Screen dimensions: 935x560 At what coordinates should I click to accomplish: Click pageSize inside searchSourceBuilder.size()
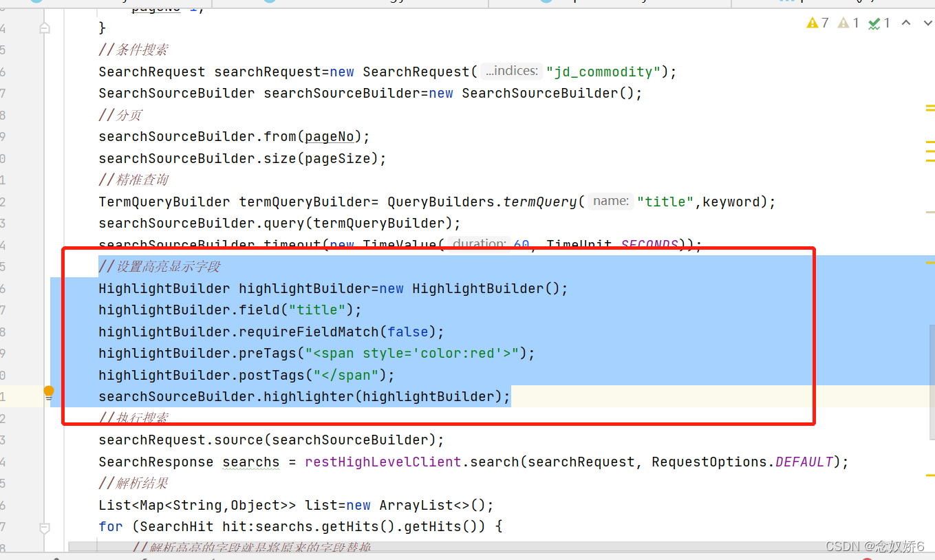338,158
